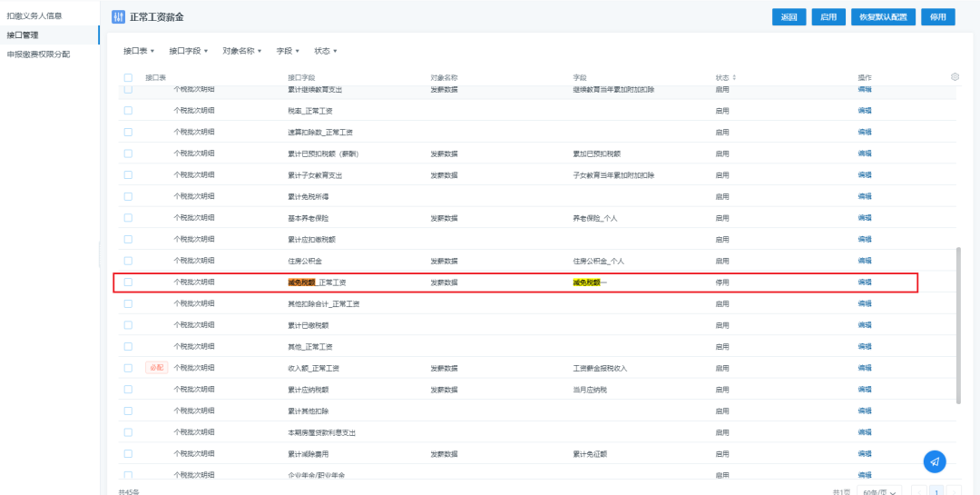Select 接口管理 in the sidebar
The image size is (980, 495).
[x=23, y=35]
